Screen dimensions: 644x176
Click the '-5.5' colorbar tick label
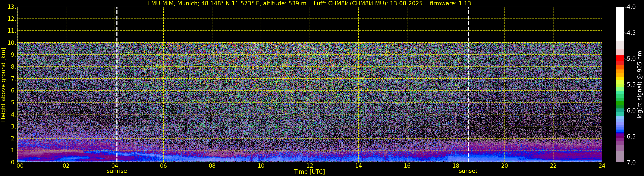[x=630, y=85]
